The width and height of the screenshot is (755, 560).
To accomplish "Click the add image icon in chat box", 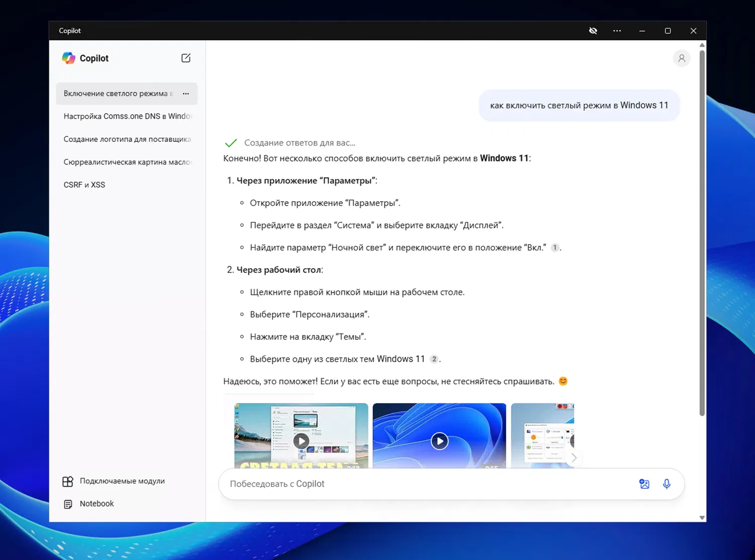I will coord(644,484).
